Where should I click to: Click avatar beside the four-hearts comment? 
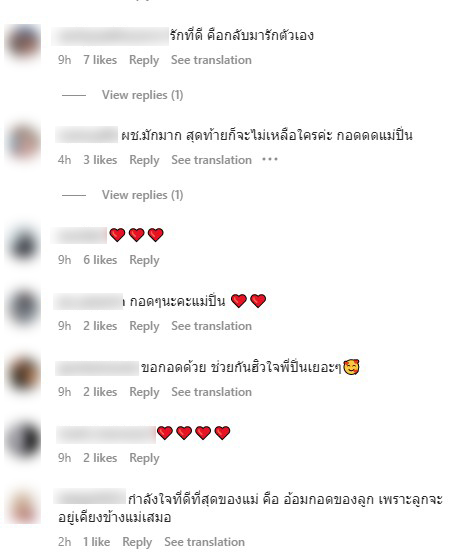pyautogui.click(x=22, y=441)
